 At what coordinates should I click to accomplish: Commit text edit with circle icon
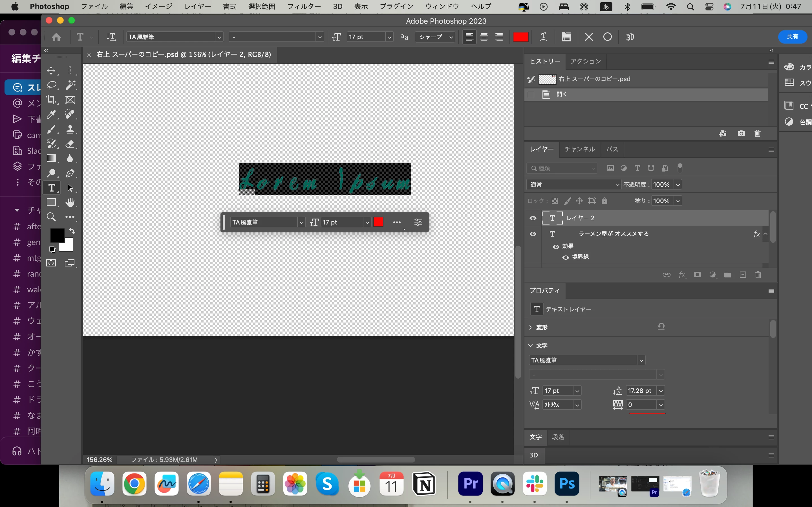tap(607, 37)
